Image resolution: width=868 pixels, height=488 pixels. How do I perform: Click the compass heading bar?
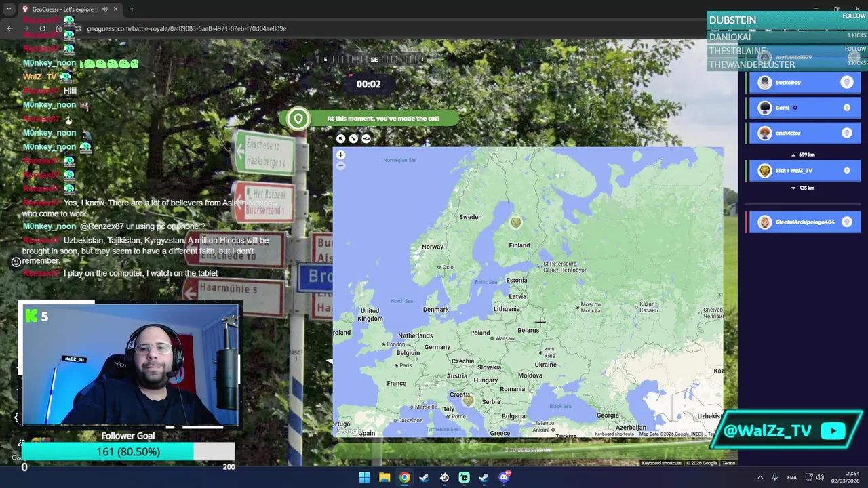click(373, 60)
